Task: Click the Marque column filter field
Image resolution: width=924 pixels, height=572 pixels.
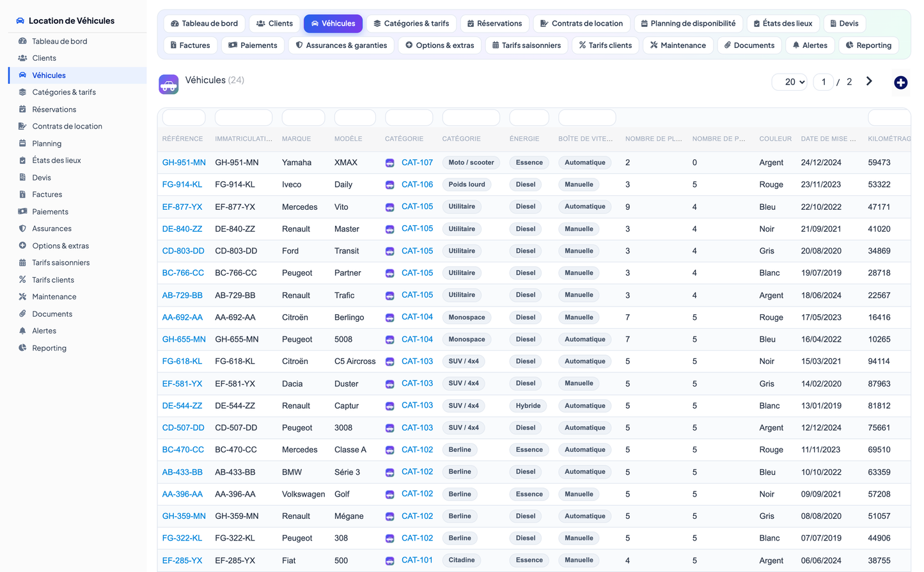Action: click(x=303, y=118)
